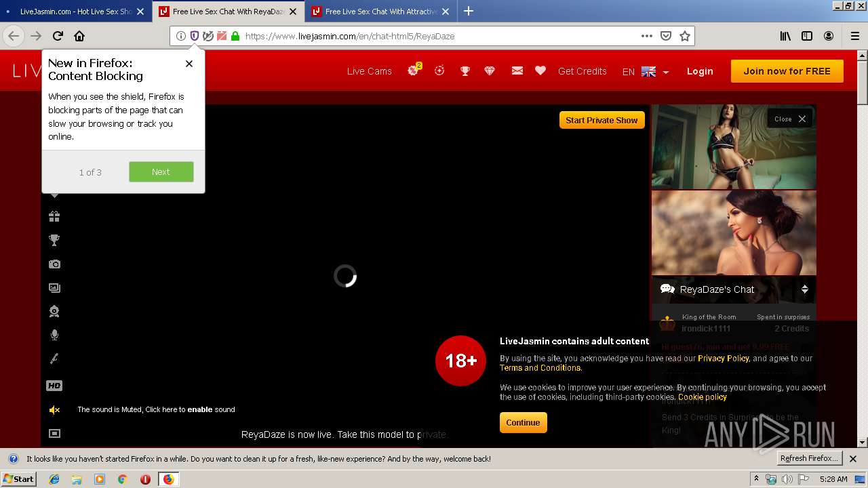
Task: Open the file explorer taskbar icon
Action: pos(77,479)
